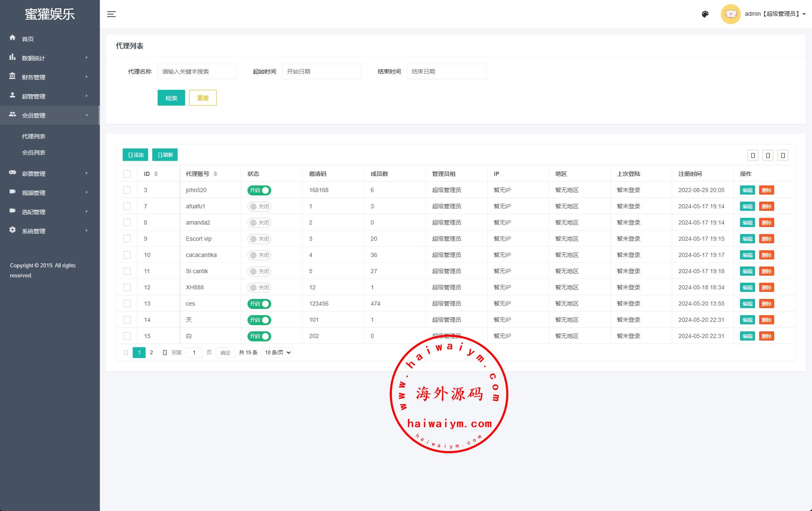Click the 检索 search button
This screenshot has width=812, height=511.
pos(171,98)
